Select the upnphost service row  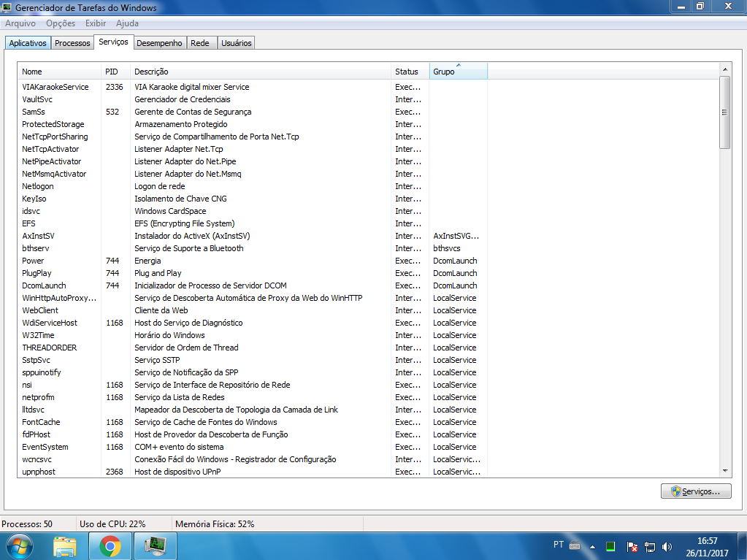pos(253,470)
